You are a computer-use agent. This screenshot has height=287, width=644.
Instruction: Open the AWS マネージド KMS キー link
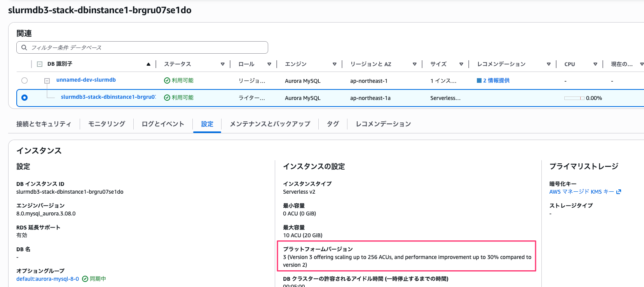pyautogui.click(x=581, y=192)
